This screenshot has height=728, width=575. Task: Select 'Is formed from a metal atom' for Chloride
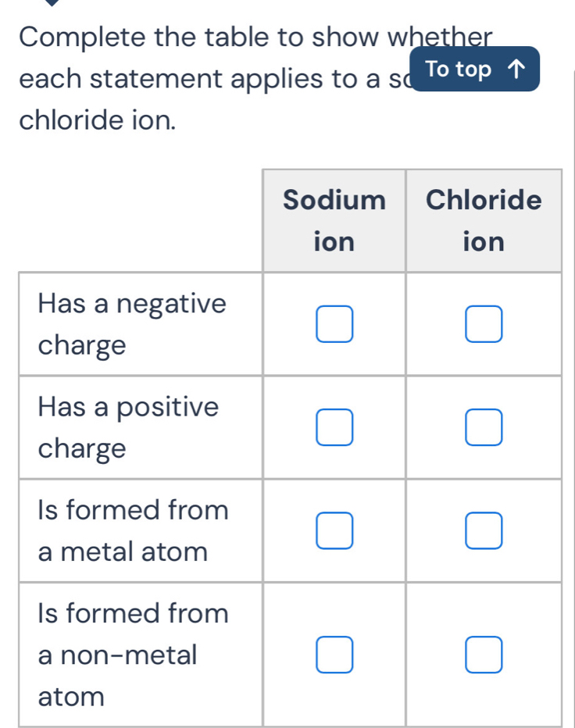point(484,530)
